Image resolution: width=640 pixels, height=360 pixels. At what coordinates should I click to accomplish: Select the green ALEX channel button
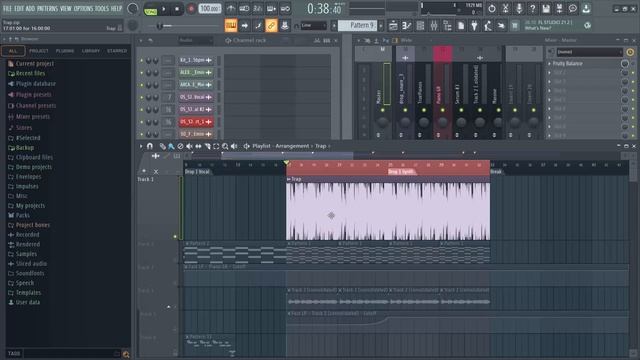(196, 73)
